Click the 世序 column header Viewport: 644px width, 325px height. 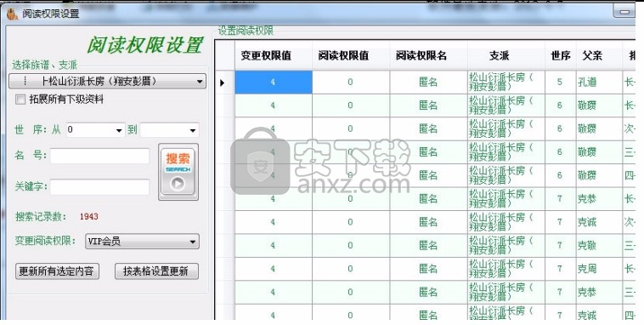coord(561,55)
